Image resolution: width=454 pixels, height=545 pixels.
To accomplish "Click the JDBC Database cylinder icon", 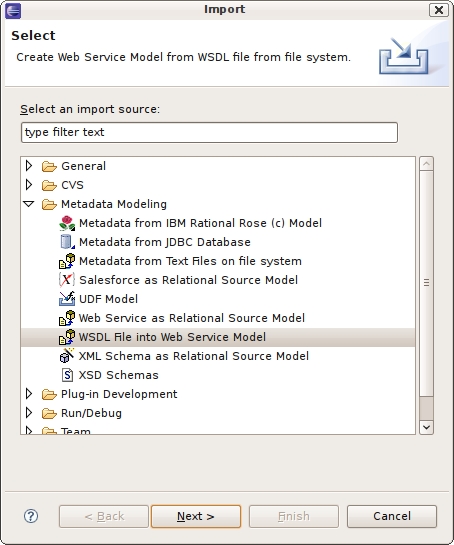I will (x=67, y=242).
